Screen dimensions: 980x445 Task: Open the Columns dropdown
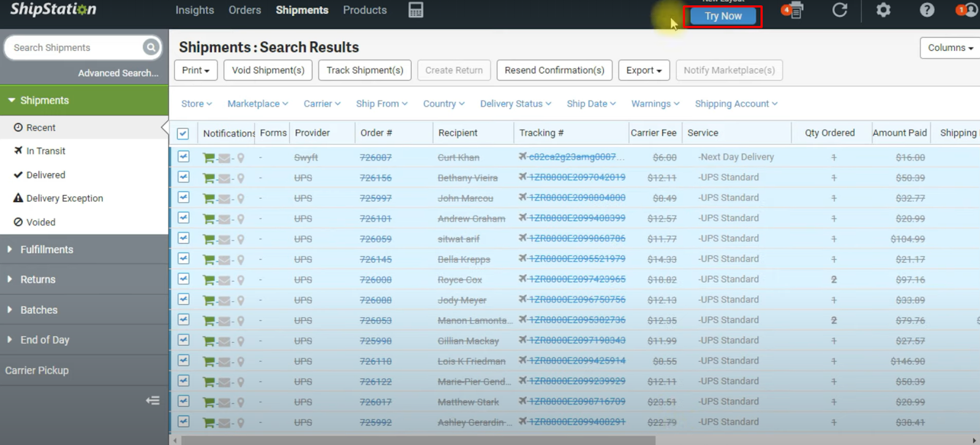[950, 48]
